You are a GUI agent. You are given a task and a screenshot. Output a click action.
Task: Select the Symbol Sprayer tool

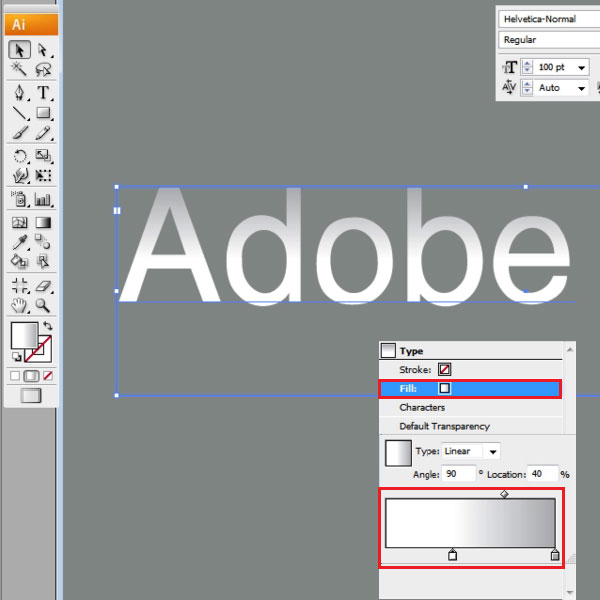click(20, 199)
